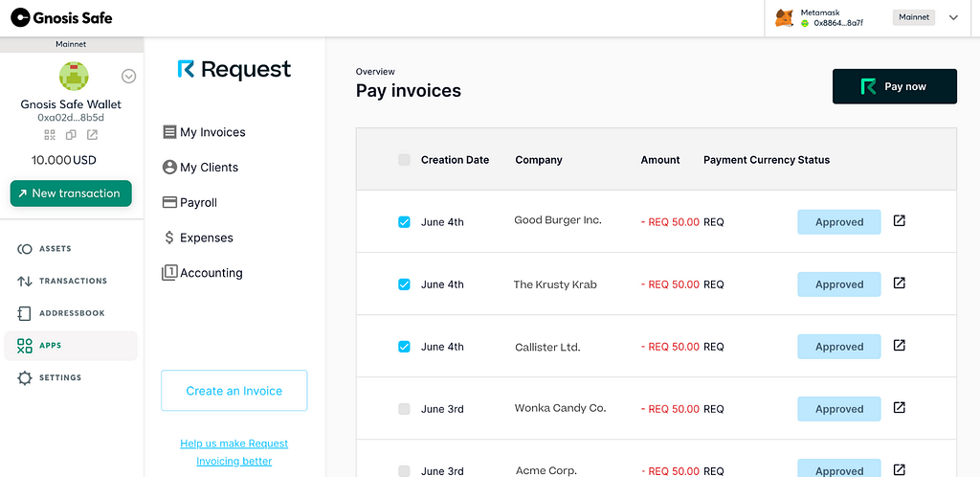Open wallet address in block explorer
This screenshot has height=477, width=980.
tap(92, 134)
